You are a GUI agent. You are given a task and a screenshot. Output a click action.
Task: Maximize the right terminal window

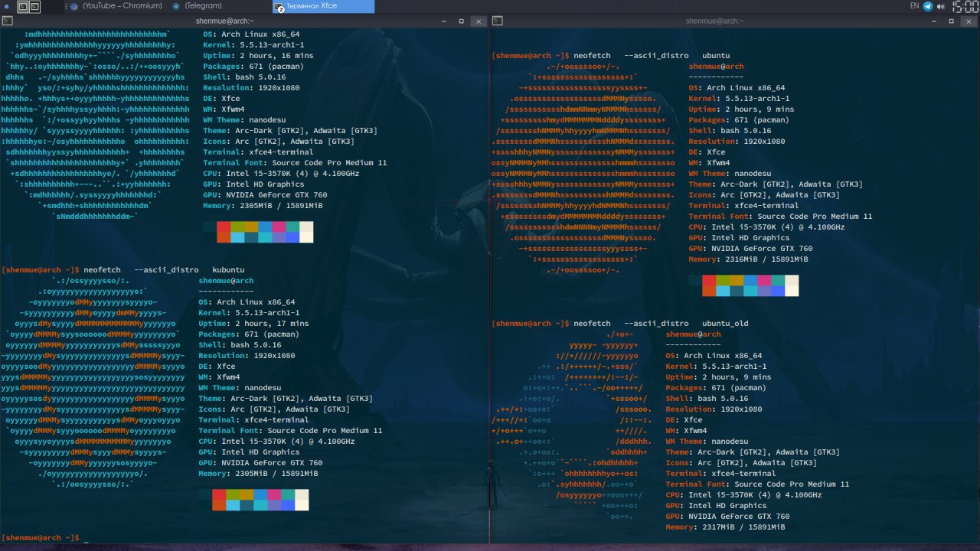click(x=951, y=21)
